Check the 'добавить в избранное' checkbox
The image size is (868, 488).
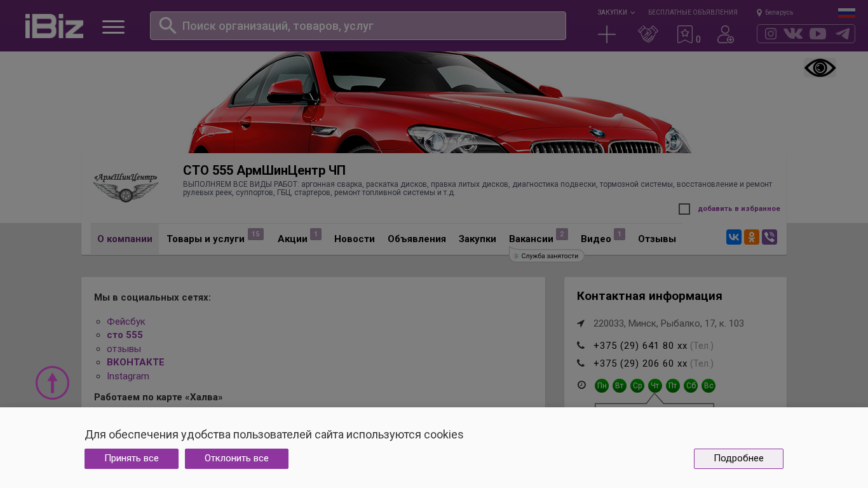pyautogui.click(x=684, y=209)
